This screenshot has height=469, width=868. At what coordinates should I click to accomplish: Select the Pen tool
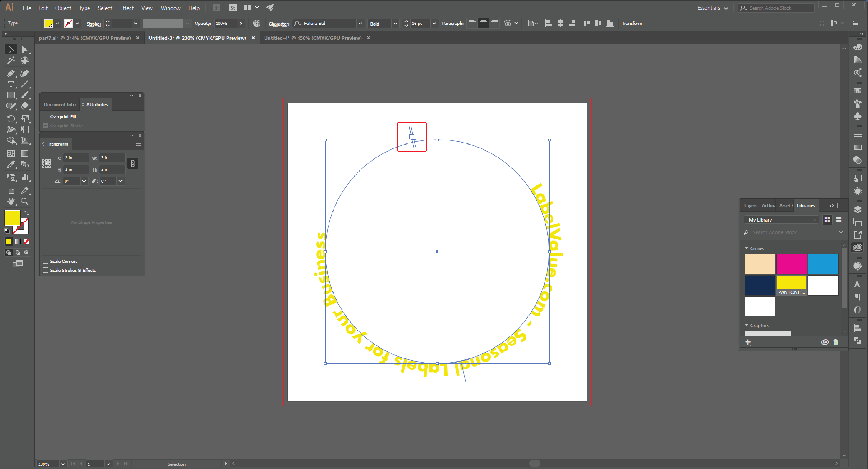pos(11,73)
